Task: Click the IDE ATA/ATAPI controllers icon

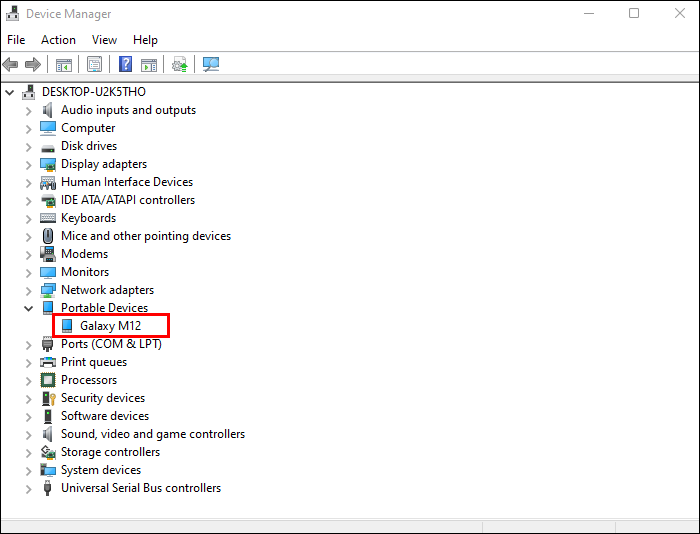Action: [x=48, y=200]
